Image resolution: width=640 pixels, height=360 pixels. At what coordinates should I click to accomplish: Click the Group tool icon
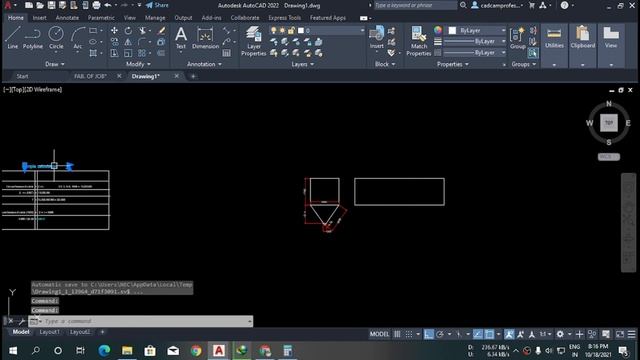518,38
